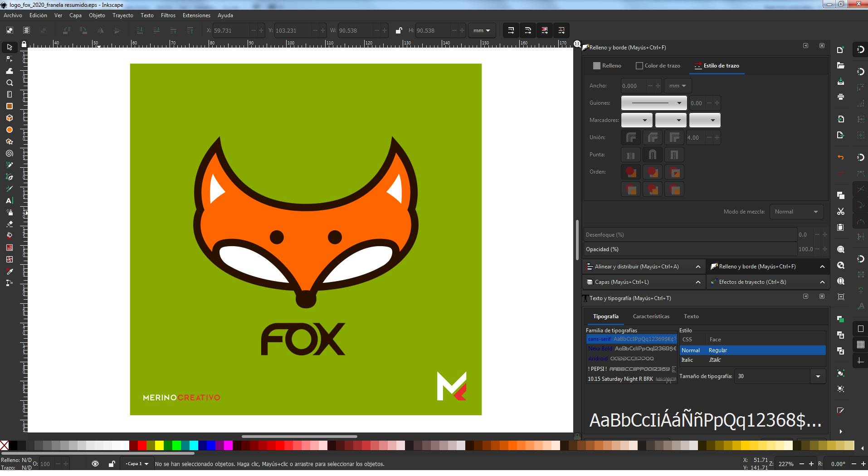Select the arrow Selector tool

pyautogui.click(x=9, y=47)
